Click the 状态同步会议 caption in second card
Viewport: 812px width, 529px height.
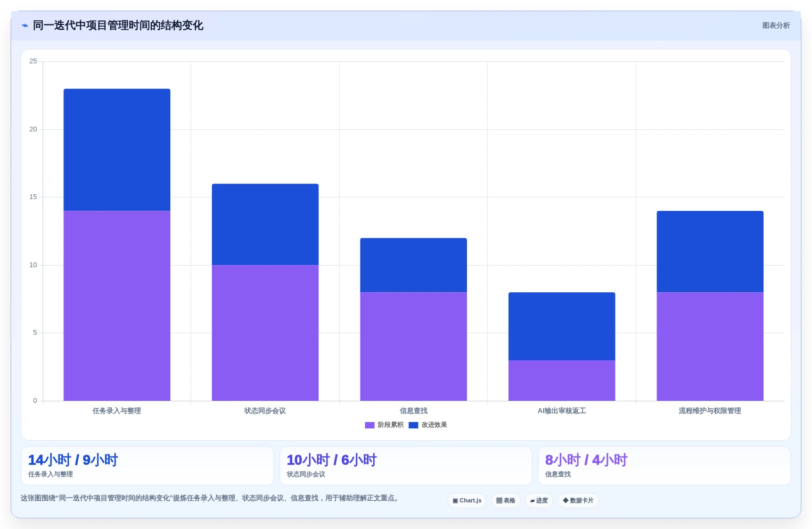pos(306,474)
